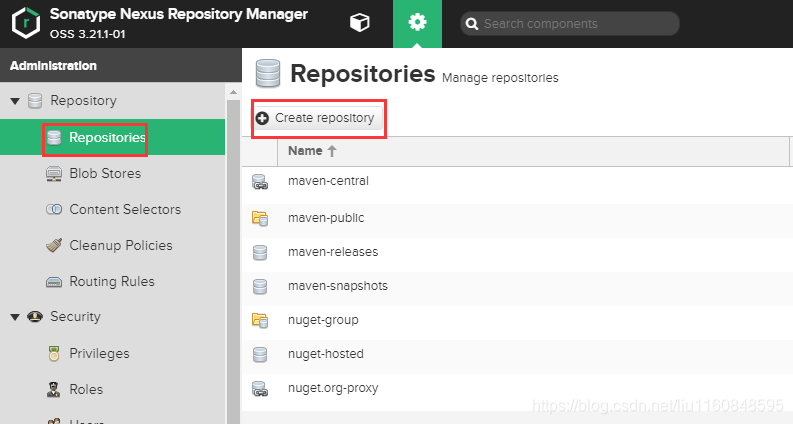
Task: Open Cleanup Policies
Action: [121, 245]
